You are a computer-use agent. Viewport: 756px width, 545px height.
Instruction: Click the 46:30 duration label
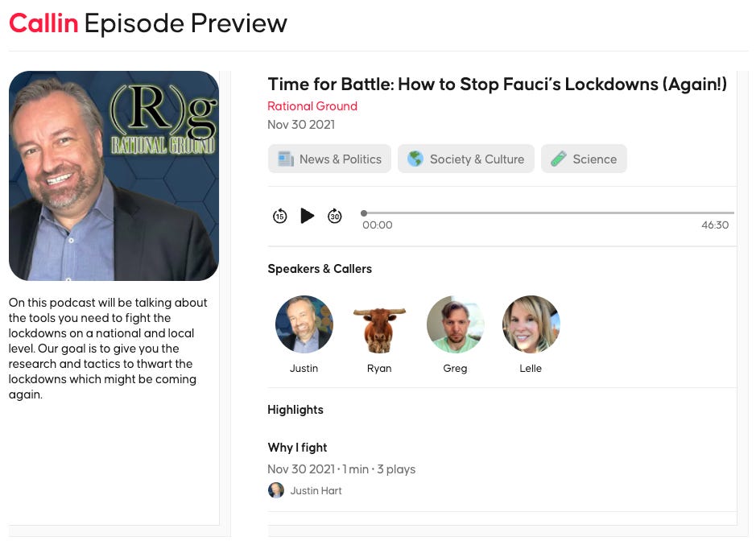coord(715,225)
